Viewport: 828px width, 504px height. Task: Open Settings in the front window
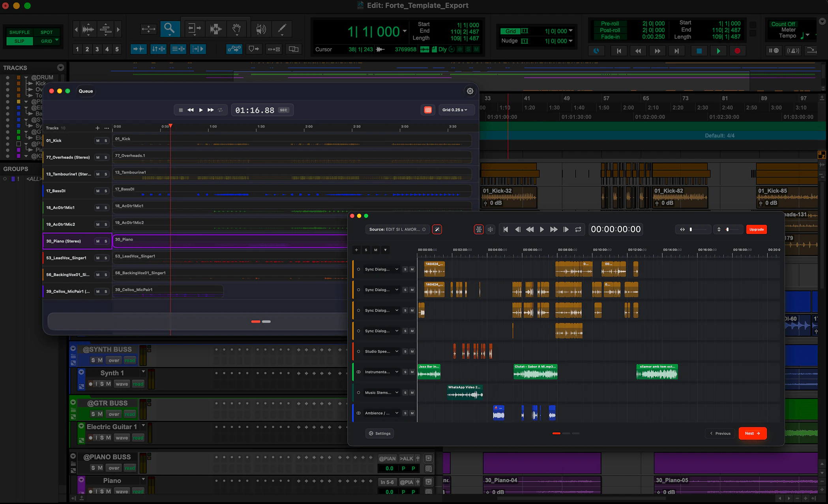(379, 433)
